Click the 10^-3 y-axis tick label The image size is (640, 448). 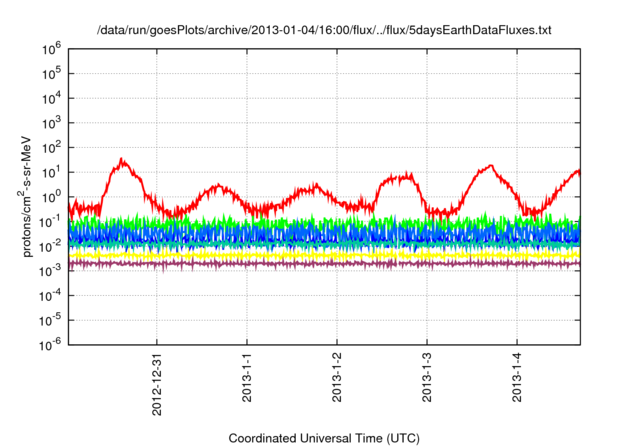click(x=50, y=271)
